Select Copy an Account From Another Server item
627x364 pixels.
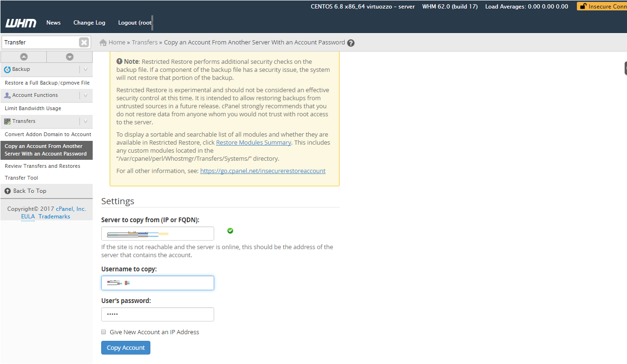tap(46, 150)
